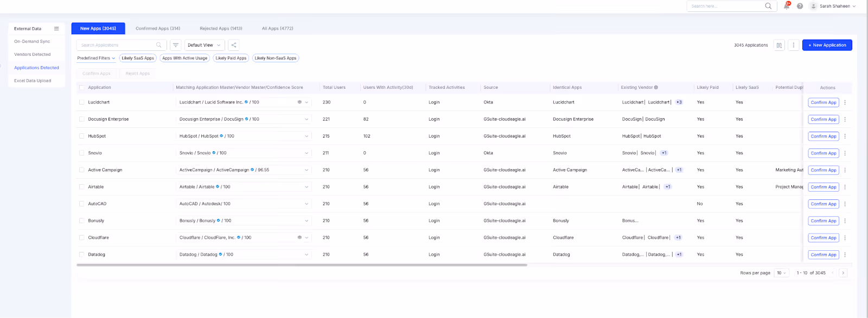Confirm App for Lucidchart row

824,102
